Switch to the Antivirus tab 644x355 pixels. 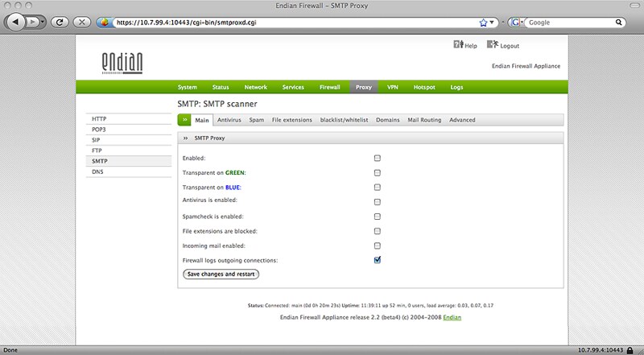tap(229, 120)
